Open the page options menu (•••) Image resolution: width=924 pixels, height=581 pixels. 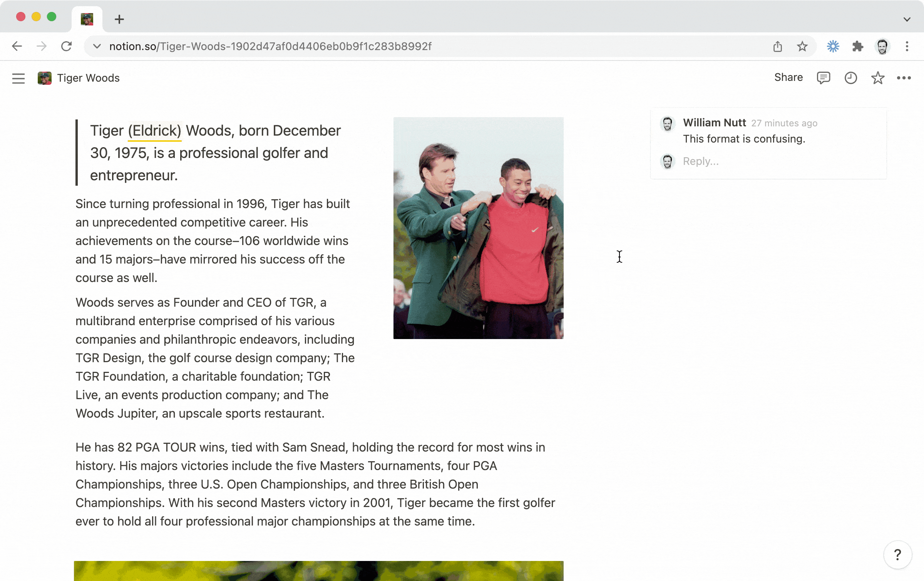pos(904,78)
